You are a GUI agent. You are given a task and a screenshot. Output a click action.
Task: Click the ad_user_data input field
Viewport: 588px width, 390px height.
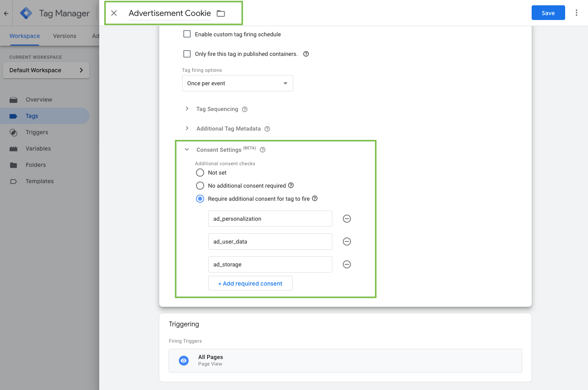pyautogui.click(x=270, y=242)
